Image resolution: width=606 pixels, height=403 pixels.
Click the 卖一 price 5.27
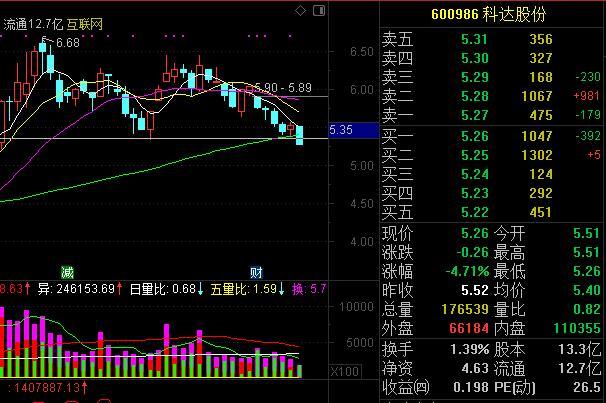pos(474,115)
